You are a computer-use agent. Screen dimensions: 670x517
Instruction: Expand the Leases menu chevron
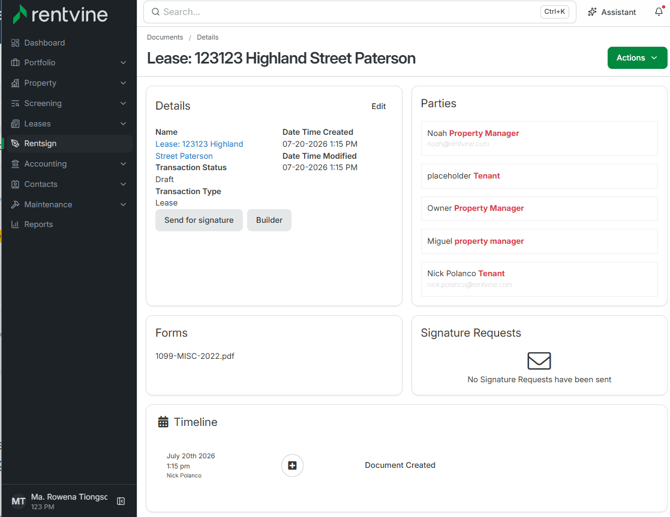123,124
